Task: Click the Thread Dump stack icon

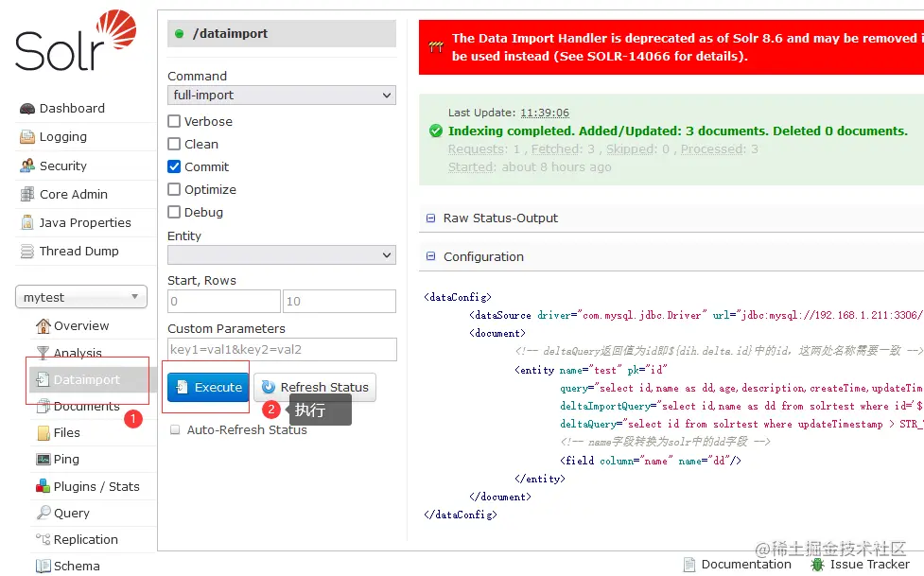Action: coord(27,252)
